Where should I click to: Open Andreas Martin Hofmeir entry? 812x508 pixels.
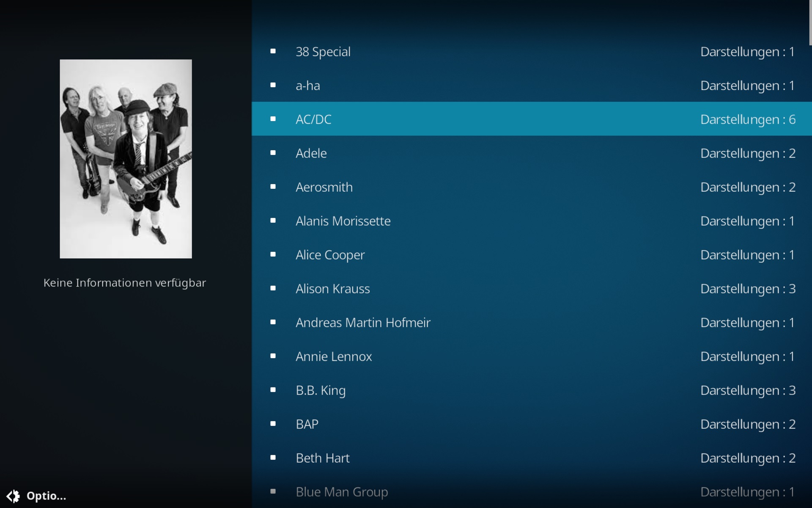[532, 322]
